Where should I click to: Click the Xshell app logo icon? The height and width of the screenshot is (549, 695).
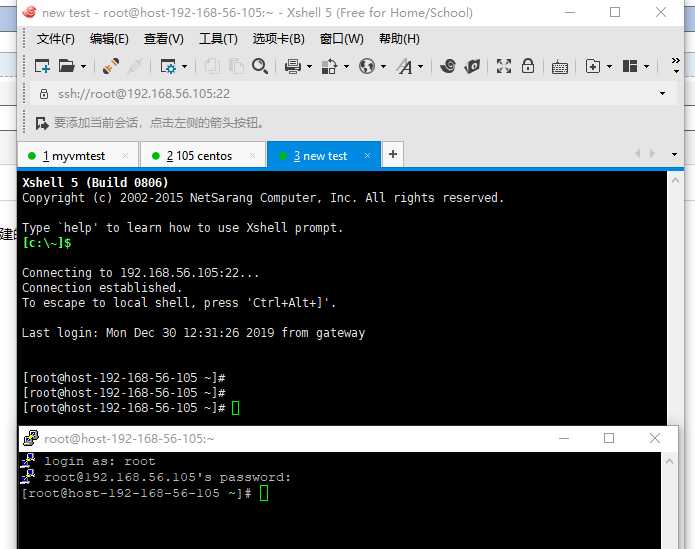[x=29, y=12]
